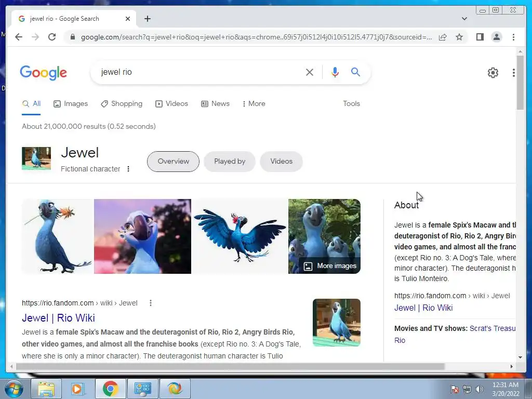Screen dimensions: 532x399
Task: Open the Control Panel taskbar icon
Action: coord(142,389)
